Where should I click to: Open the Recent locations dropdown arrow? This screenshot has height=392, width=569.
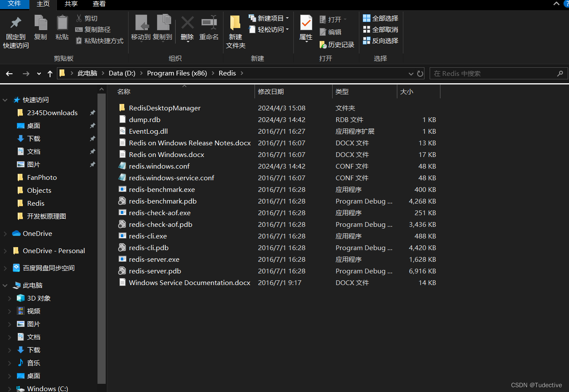click(39, 74)
